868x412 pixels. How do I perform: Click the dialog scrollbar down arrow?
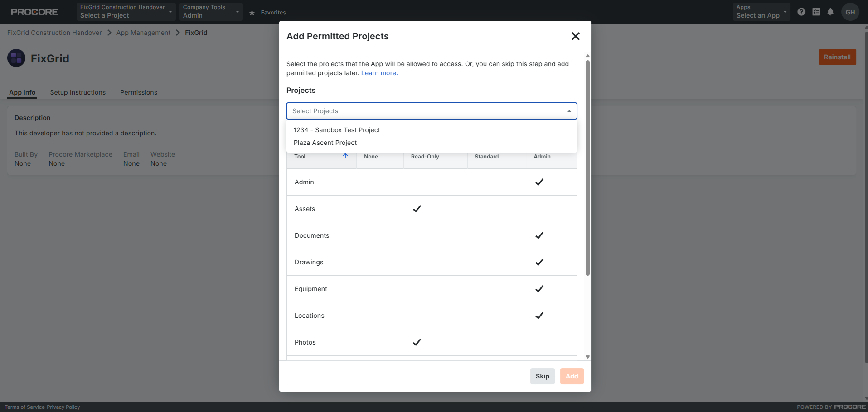click(x=587, y=357)
